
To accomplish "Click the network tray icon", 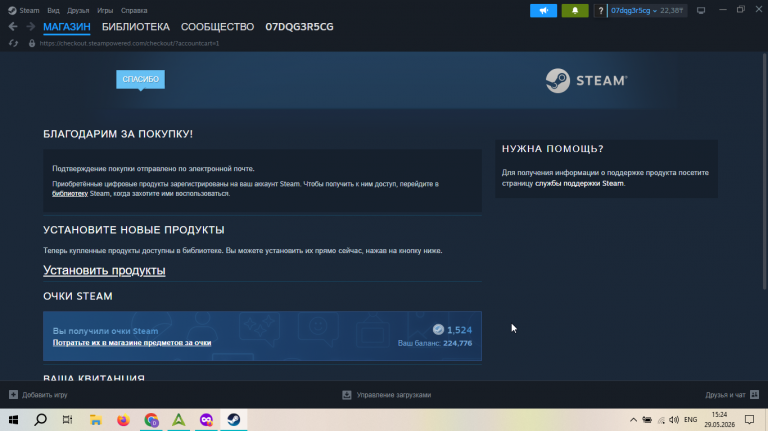I will point(661,420).
